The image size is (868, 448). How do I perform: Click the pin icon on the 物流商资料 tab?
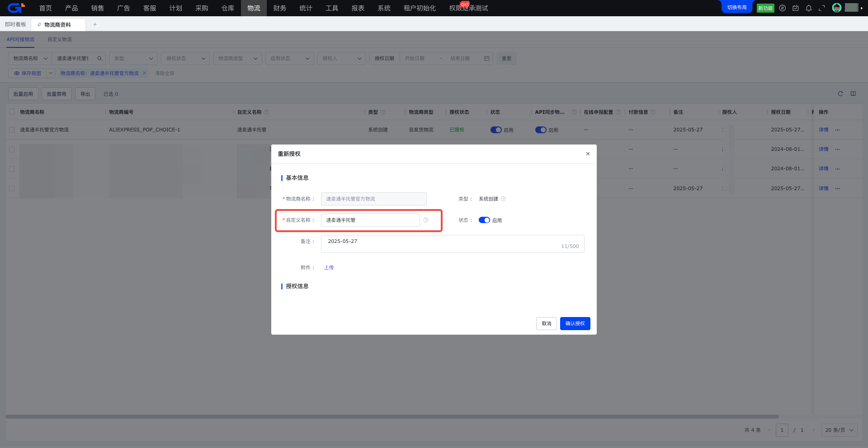(39, 24)
